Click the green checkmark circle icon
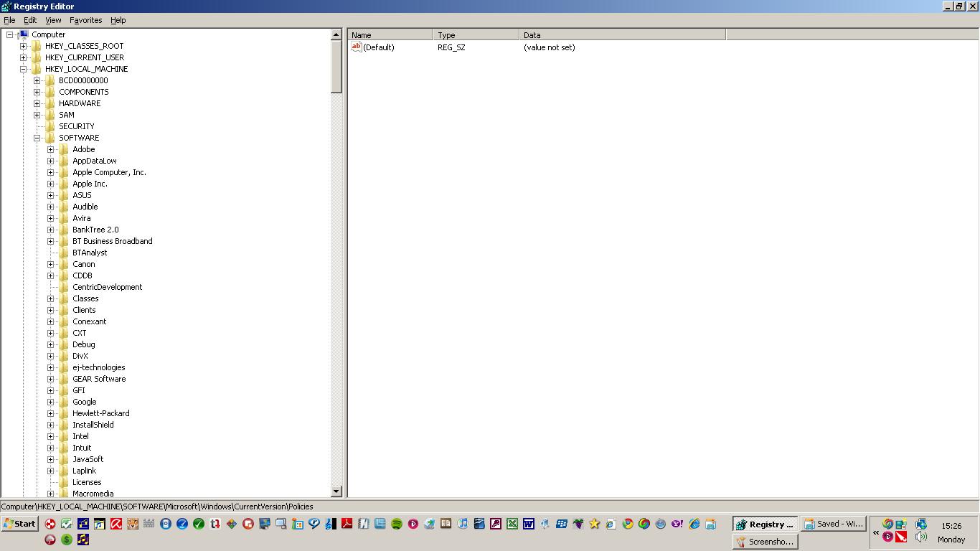980x551 pixels. pos(199,524)
